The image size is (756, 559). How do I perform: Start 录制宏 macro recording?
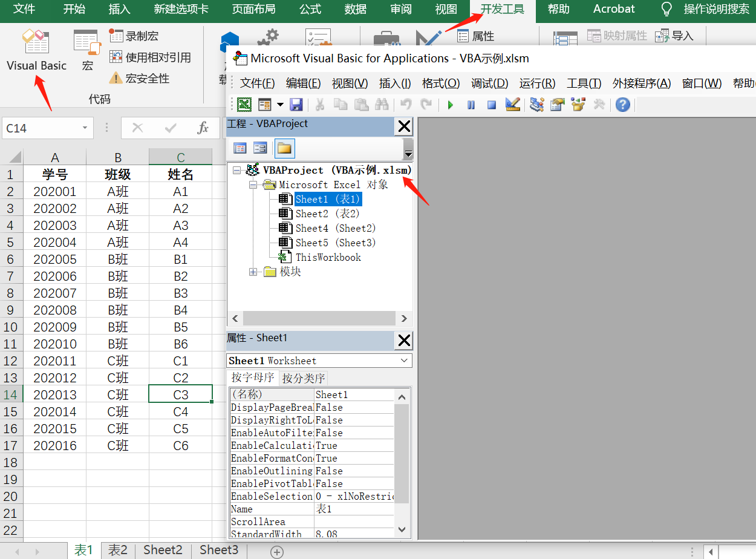(x=134, y=36)
